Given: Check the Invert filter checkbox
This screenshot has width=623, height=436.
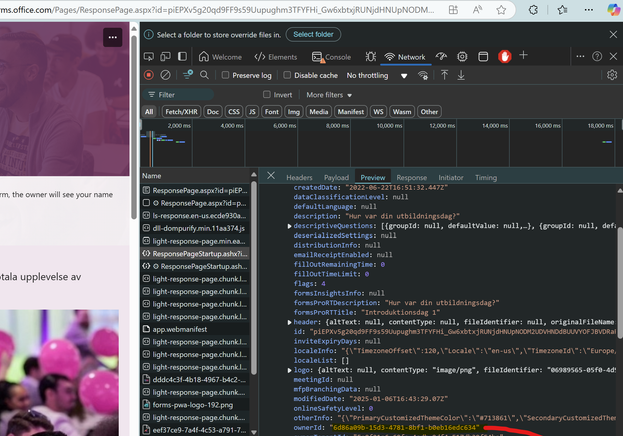Looking at the screenshot, I should coord(266,95).
